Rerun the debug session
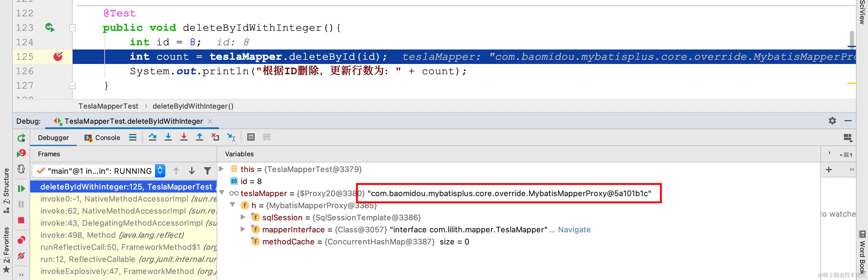The height and width of the screenshot is (280, 868). [x=21, y=138]
